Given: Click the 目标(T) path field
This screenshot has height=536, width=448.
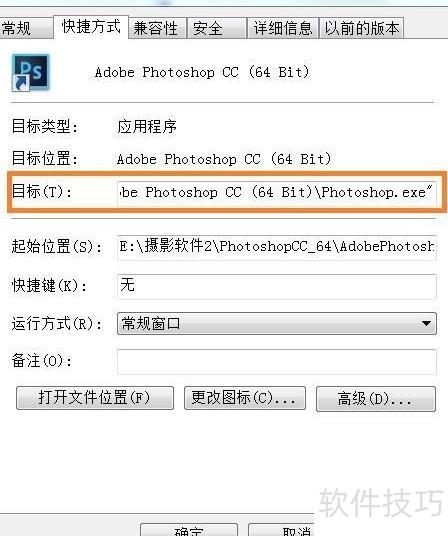Looking at the screenshot, I should point(276,193).
